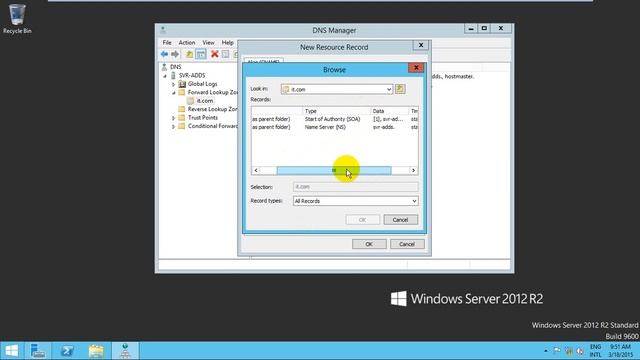Click the volume speaker tray icon

pyautogui.click(x=580, y=351)
